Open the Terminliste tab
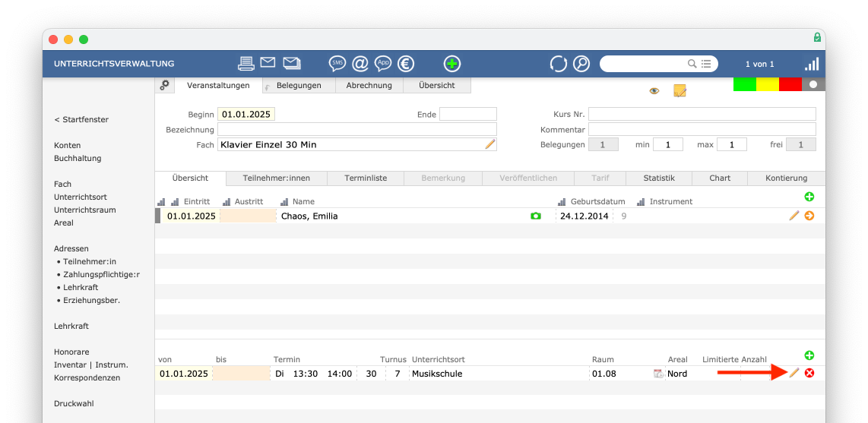 [366, 178]
